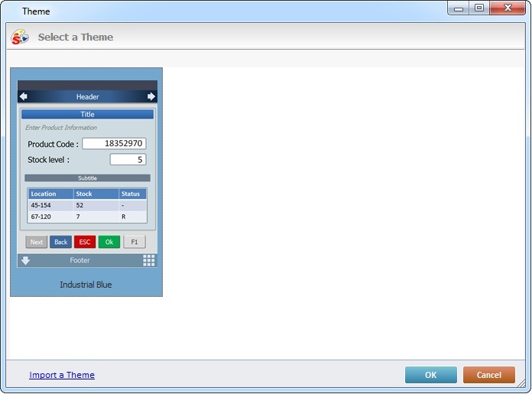This screenshot has width=532, height=394.
Task: Confirm the theme with the blue OK button
Action: click(x=430, y=375)
